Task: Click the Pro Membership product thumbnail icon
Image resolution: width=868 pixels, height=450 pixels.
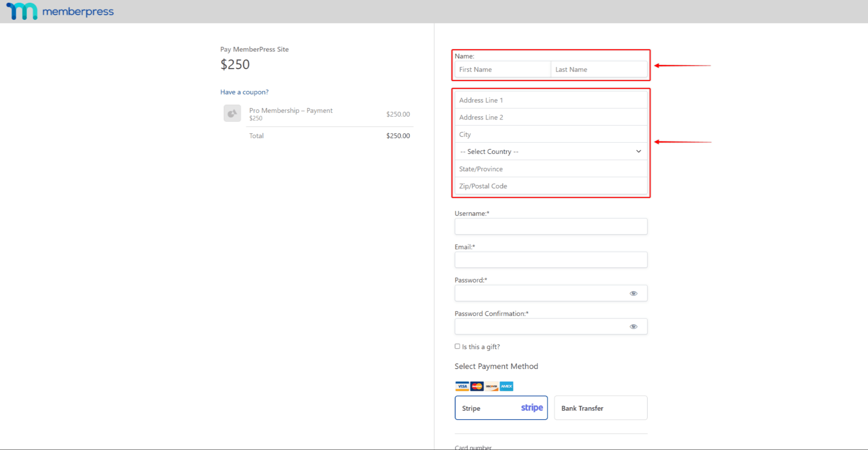Action: click(232, 113)
